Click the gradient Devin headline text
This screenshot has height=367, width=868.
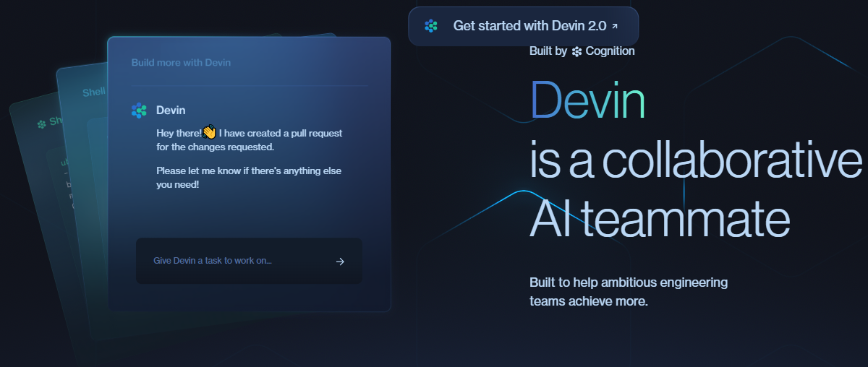pyautogui.click(x=587, y=99)
